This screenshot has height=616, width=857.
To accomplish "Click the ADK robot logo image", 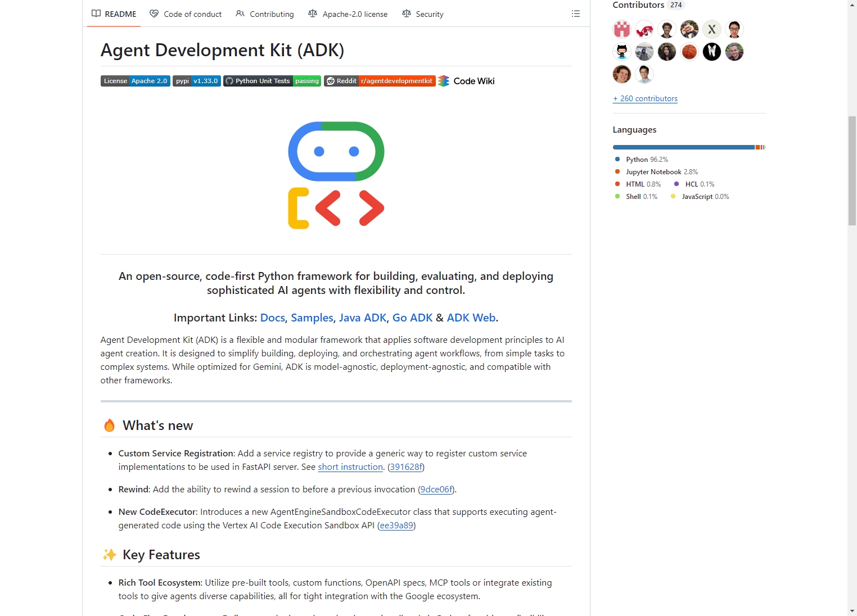I will [x=336, y=175].
